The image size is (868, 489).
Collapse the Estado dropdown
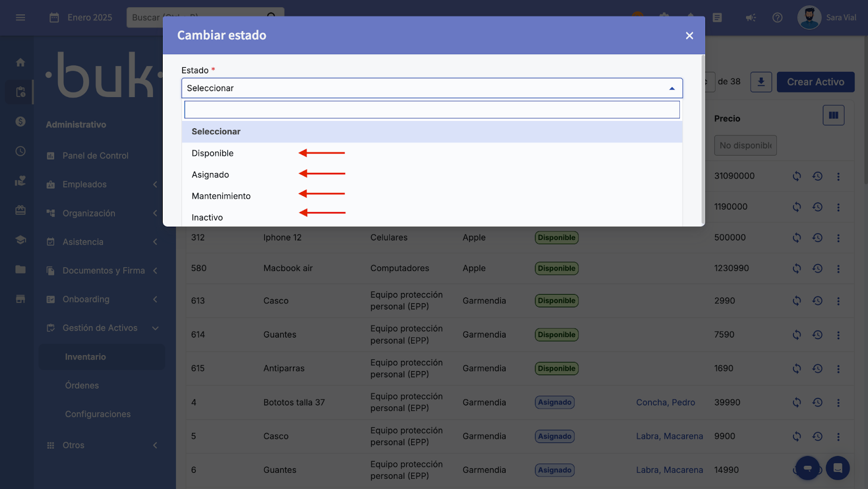tap(672, 88)
